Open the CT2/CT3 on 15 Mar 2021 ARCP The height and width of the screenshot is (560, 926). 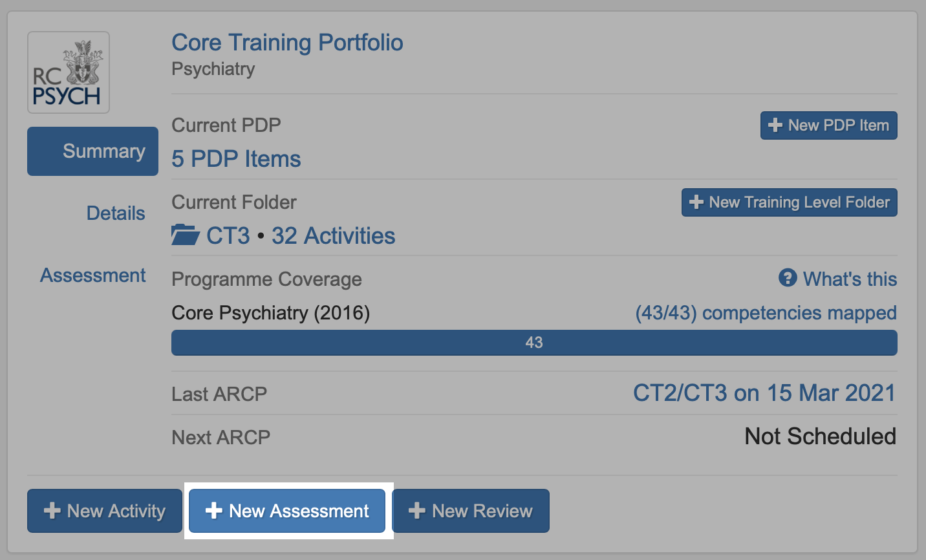(764, 393)
